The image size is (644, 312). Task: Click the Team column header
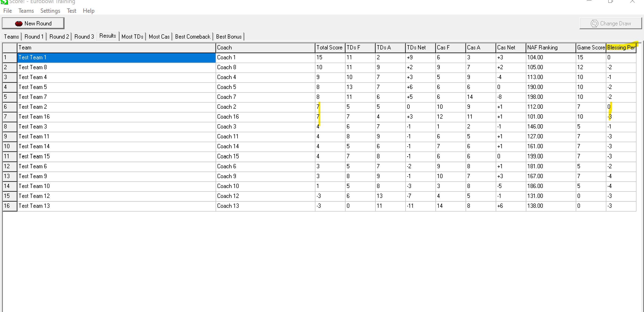click(x=116, y=48)
